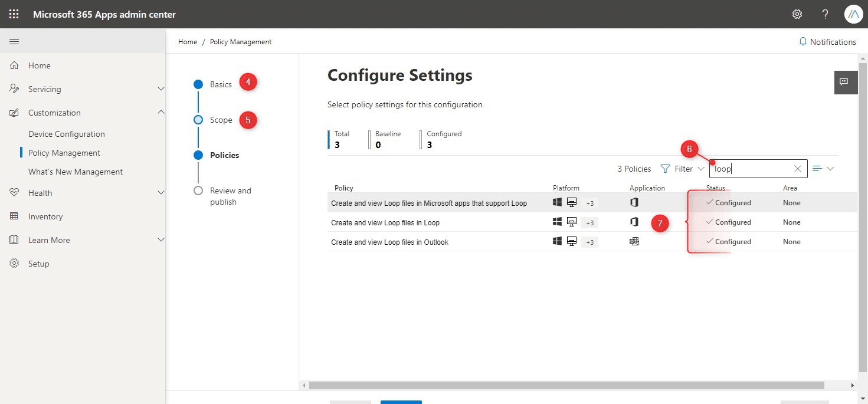Viewport: 868px width, 404px height.
Task: Click the Notifications bell icon
Action: coord(803,42)
